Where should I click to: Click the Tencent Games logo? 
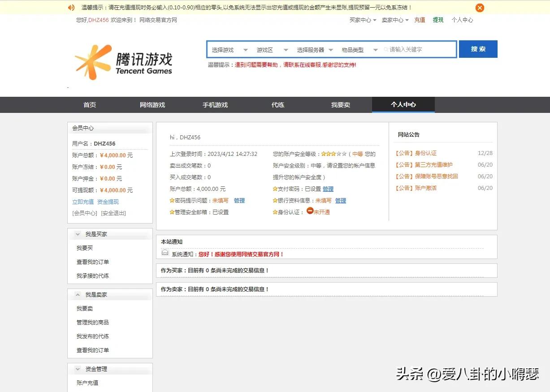pos(124,62)
